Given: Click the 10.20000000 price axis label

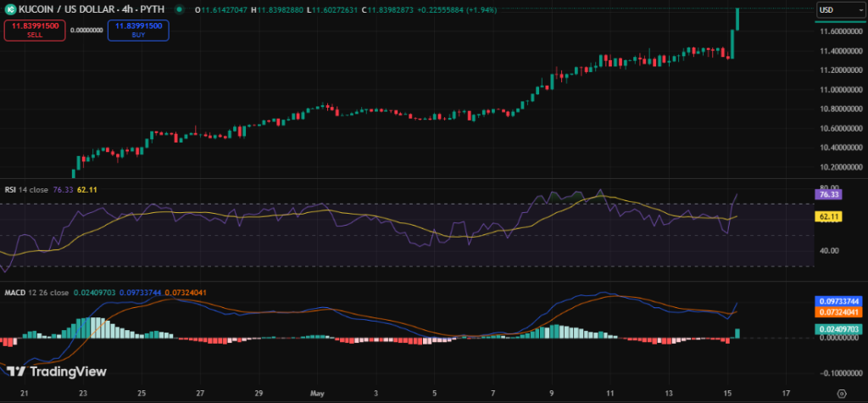Looking at the screenshot, I should click(840, 167).
